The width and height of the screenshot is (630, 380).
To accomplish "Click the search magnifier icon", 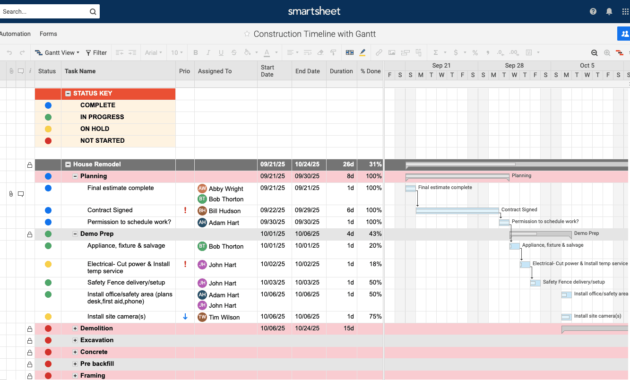I will click(x=93, y=12).
